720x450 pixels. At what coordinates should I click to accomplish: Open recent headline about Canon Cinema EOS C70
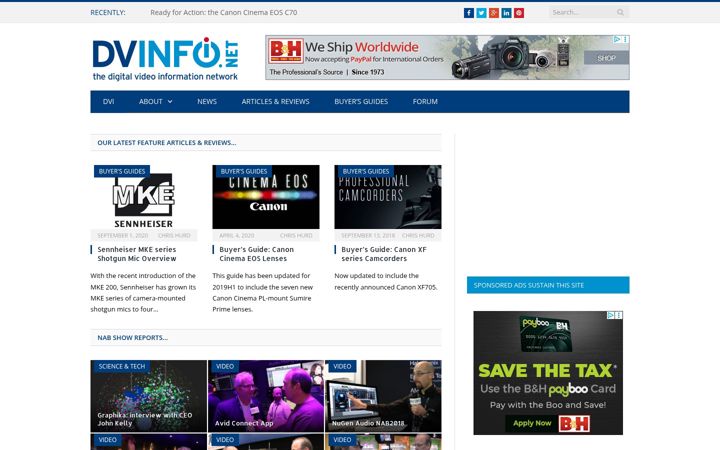(224, 12)
